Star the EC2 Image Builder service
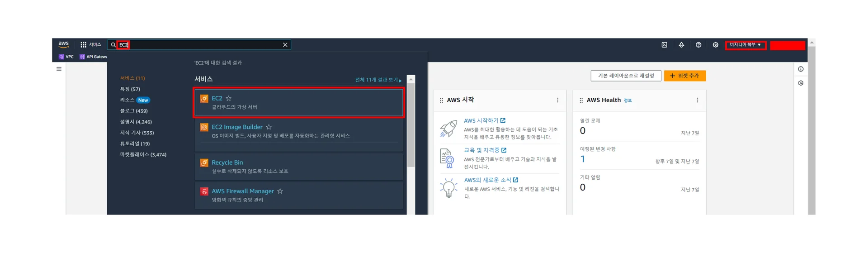This screenshot has width=868, height=253. point(269,127)
